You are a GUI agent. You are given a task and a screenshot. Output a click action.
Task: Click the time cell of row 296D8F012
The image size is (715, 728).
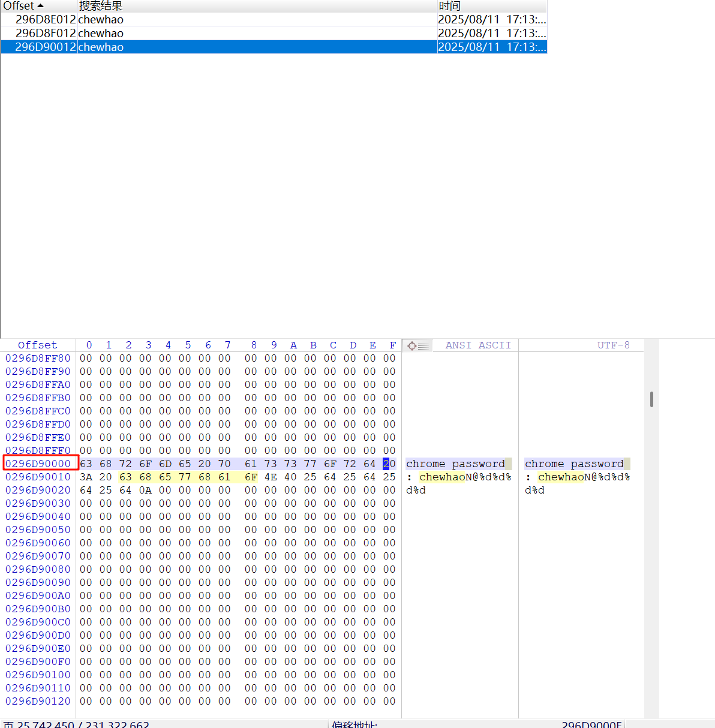[x=492, y=33]
